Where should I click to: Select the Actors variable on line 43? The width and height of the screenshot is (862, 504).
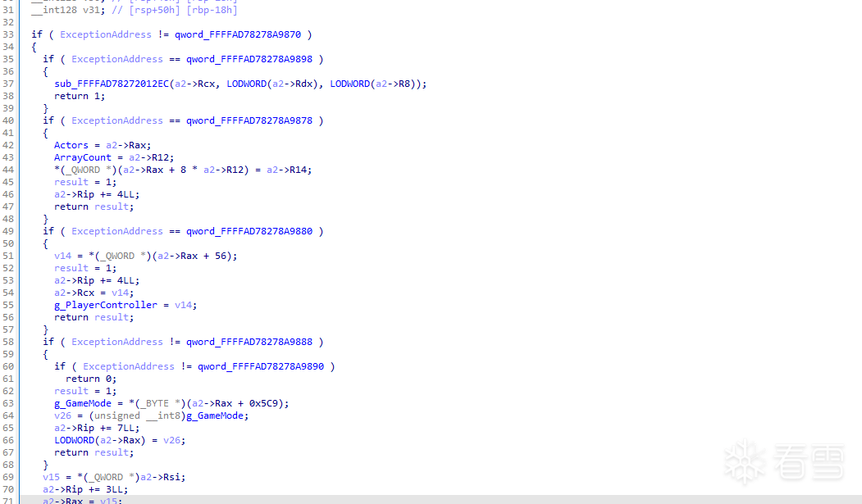71,145
